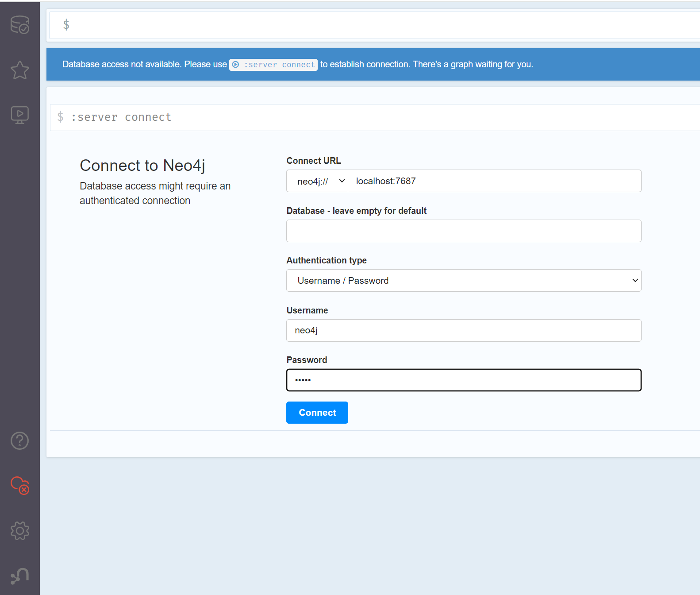Click the ':server connect' frame command line

pyautogui.click(x=375, y=117)
